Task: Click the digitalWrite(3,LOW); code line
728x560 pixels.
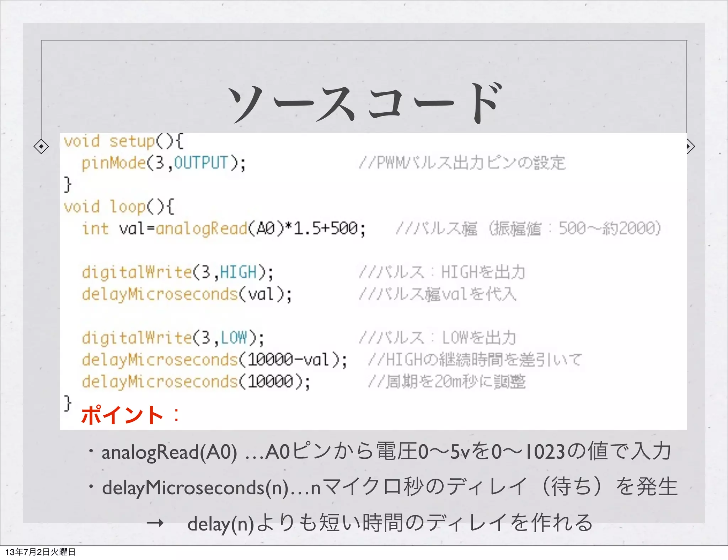Action: click(173, 338)
